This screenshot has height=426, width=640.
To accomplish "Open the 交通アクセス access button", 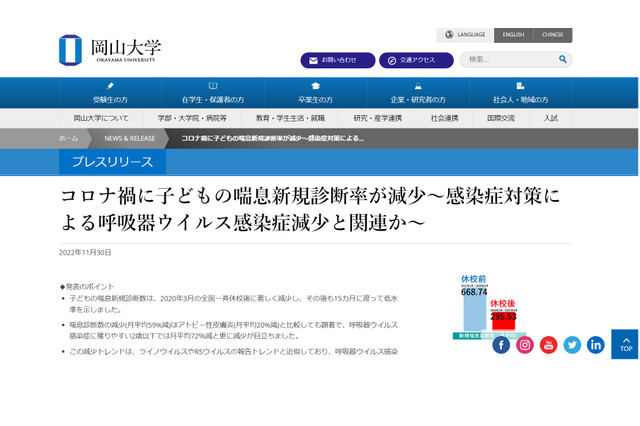I will (x=416, y=60).
